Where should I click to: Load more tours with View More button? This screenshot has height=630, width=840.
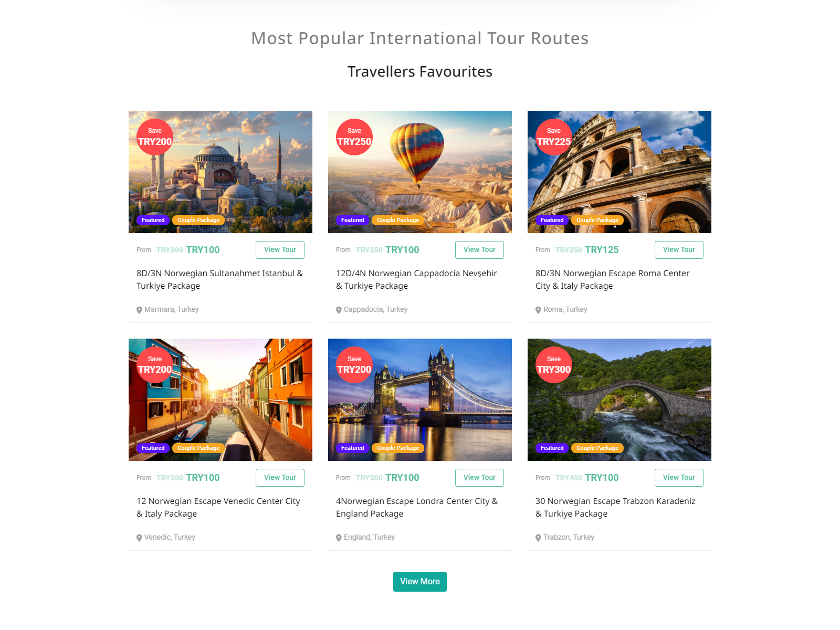[420, 582]
